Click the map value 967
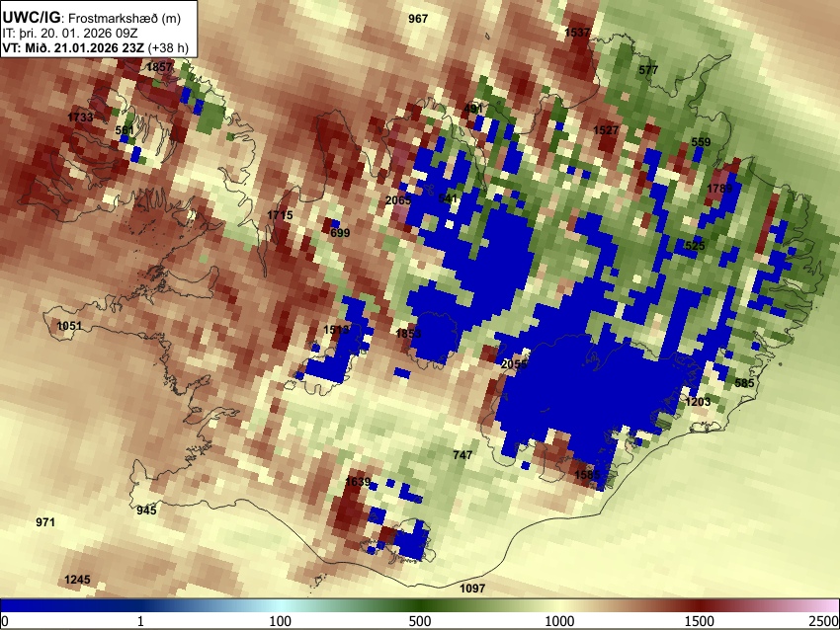 click(x=418, y=19)
